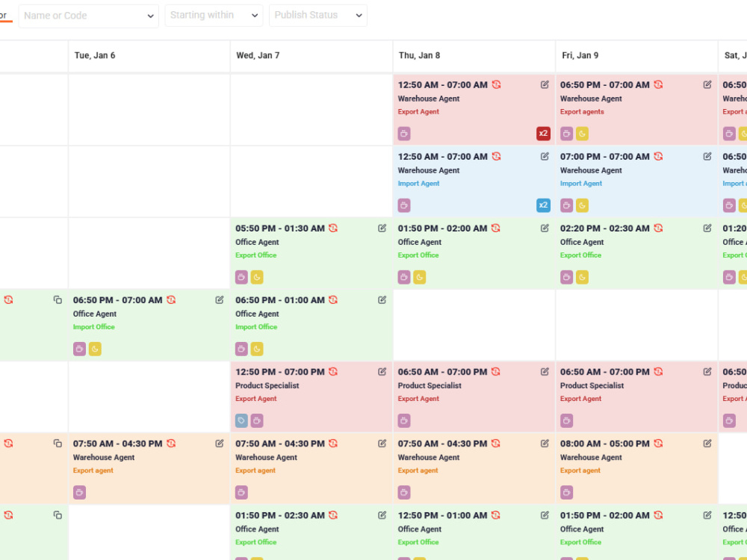
Task: Open Wed 12:50 PM - 07:00 PM shift time
Action: pos(280,372)
